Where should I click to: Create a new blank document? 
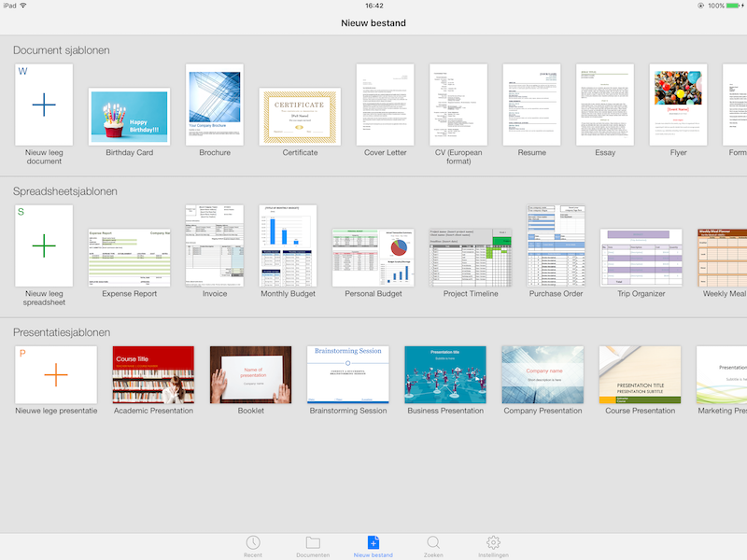point(44,105)
